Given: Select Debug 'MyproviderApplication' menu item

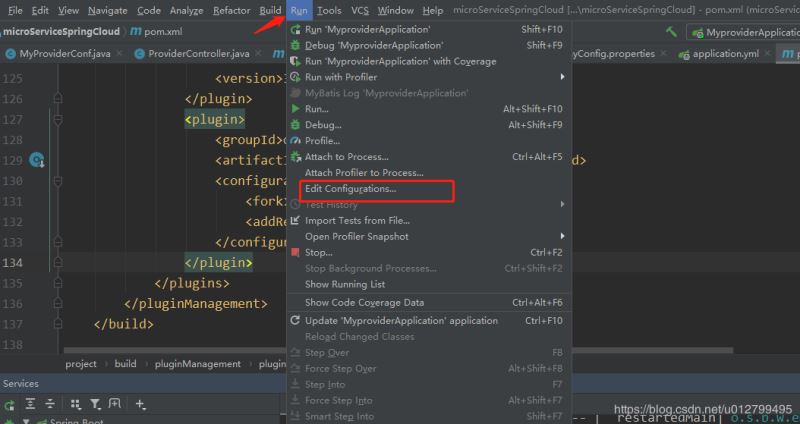Looking at the screenshot, I should (429, 45).
